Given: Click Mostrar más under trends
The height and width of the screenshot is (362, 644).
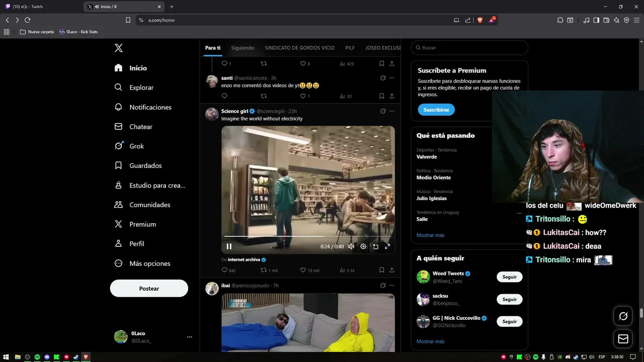Looking at the screenshot, I should click(430, 235).
